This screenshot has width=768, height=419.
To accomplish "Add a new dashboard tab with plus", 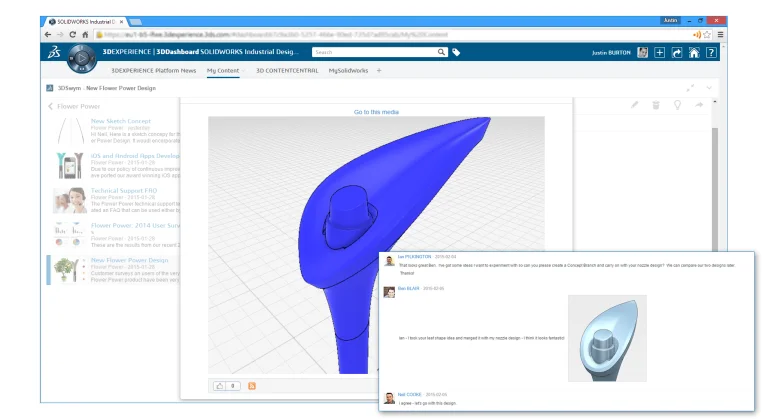I will (x=379, y=71).
